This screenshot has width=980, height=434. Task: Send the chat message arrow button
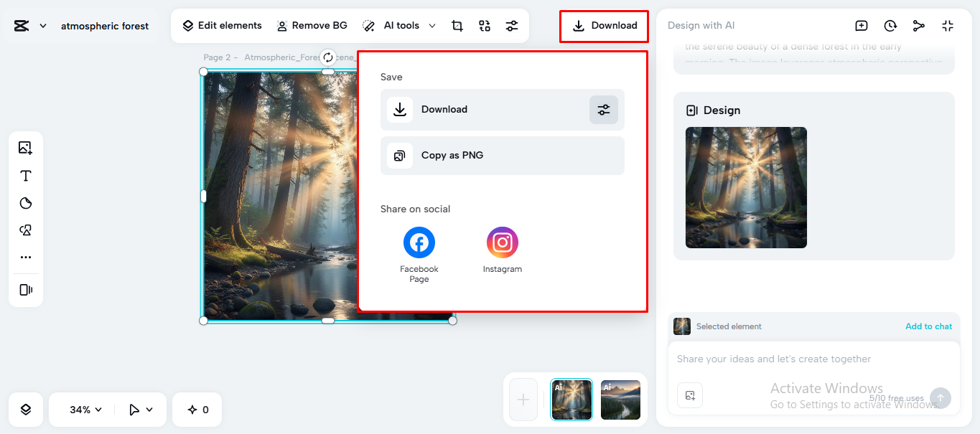pyautogui.click(x=941, y=398)
